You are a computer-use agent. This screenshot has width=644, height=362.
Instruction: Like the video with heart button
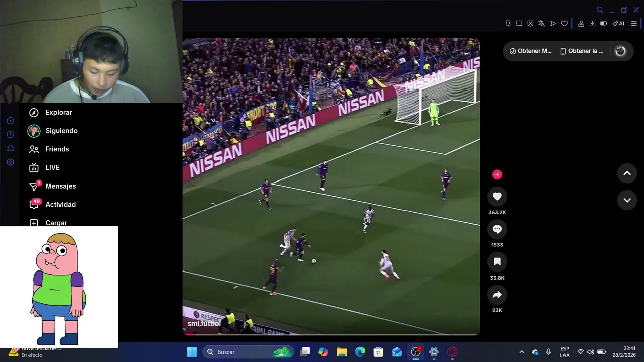point(497,197)
